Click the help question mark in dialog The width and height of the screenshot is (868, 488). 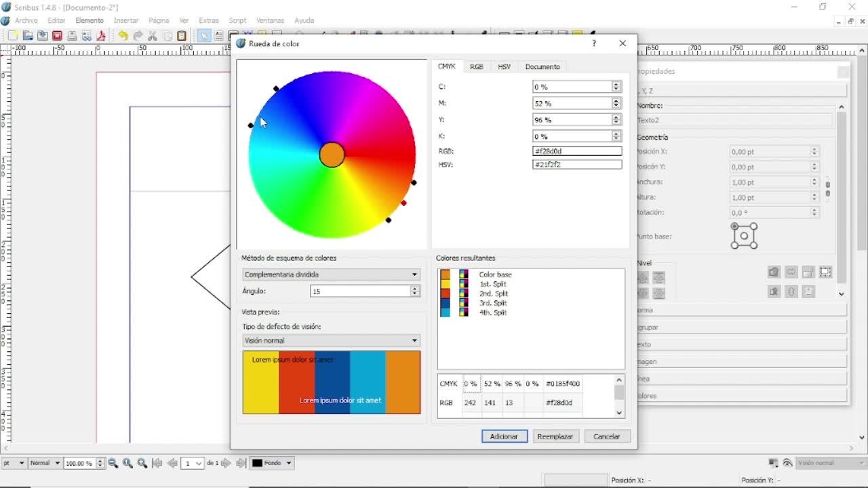tap(594, 43)
